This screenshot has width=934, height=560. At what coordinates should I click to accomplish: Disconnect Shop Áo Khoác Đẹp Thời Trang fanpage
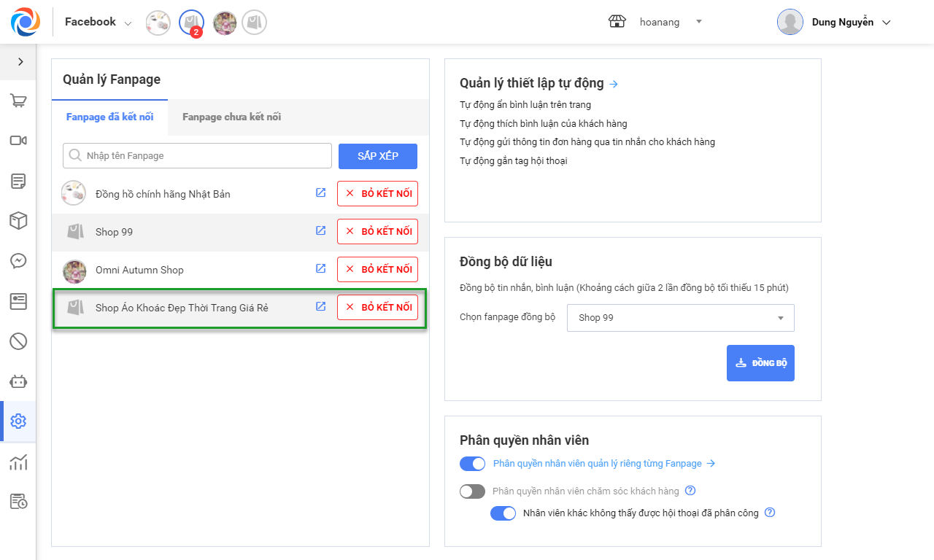(377, 307)
